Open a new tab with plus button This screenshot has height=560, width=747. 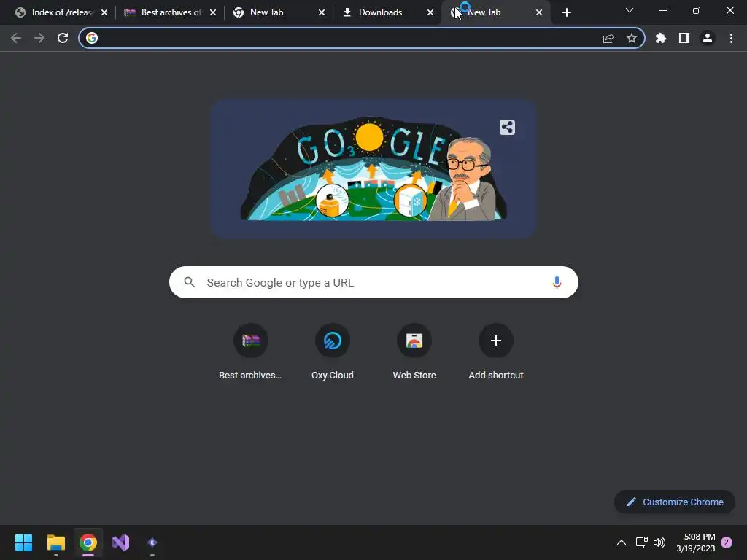pyautogui.click(x=566, y=12)
